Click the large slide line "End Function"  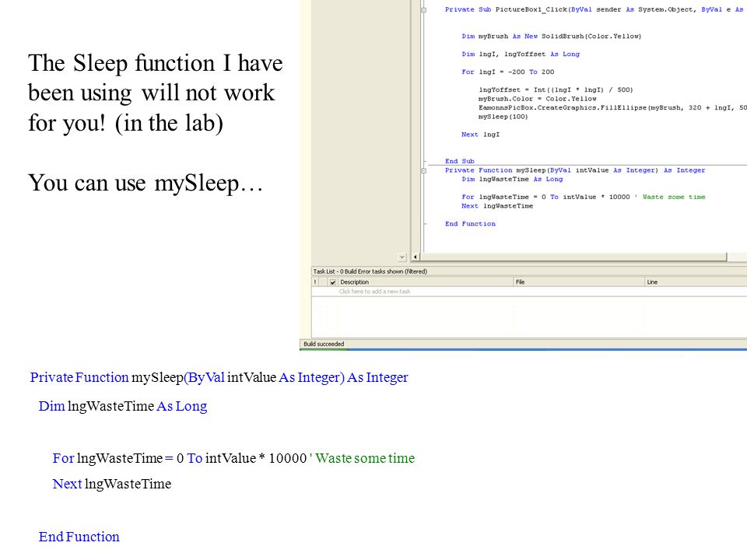click(x=79, y=537)
